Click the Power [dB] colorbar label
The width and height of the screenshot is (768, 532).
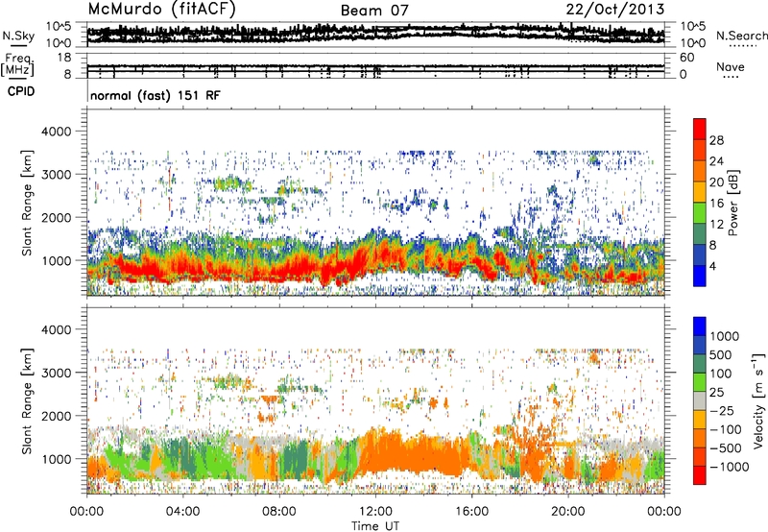733,203
